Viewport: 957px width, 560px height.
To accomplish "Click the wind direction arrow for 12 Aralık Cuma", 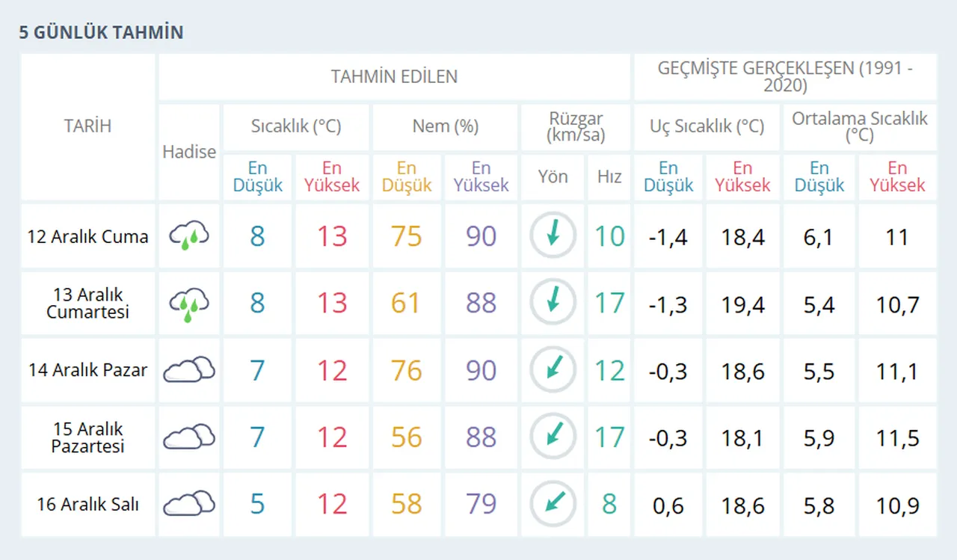I will (553, 235).
